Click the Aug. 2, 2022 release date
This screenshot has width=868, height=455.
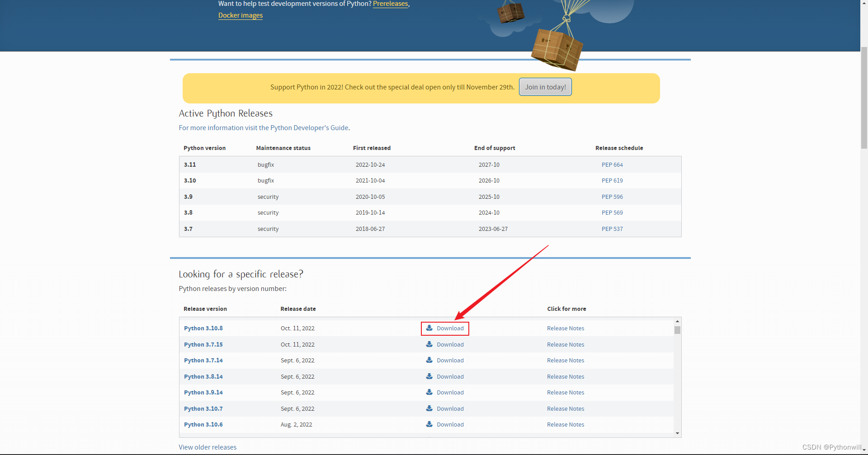click(296, 425)
